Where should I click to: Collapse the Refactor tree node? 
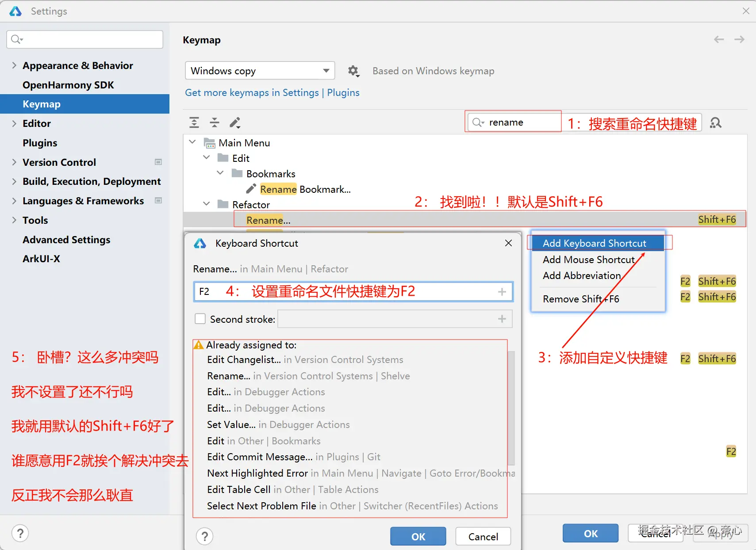(206, 204)
